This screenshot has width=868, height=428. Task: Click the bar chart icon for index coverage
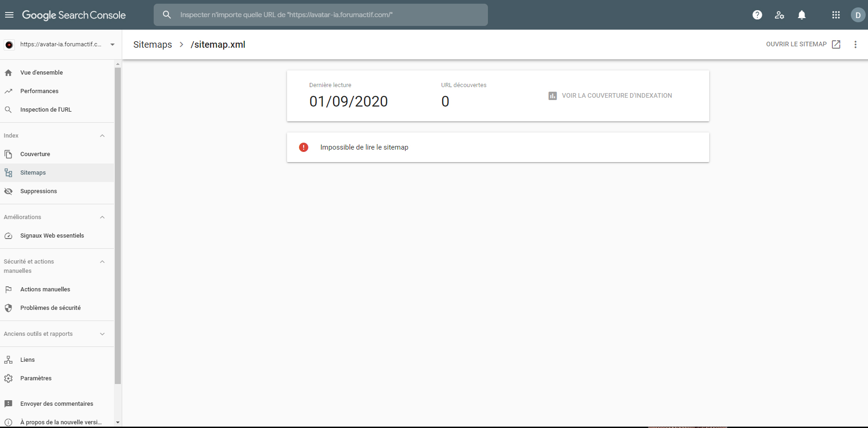point(552,96)
